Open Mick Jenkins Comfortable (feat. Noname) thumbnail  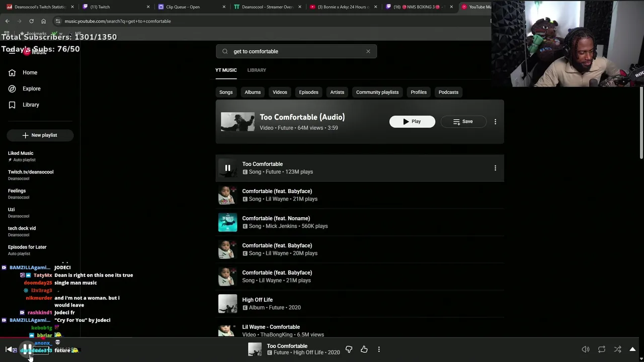(x=227, y=222)
